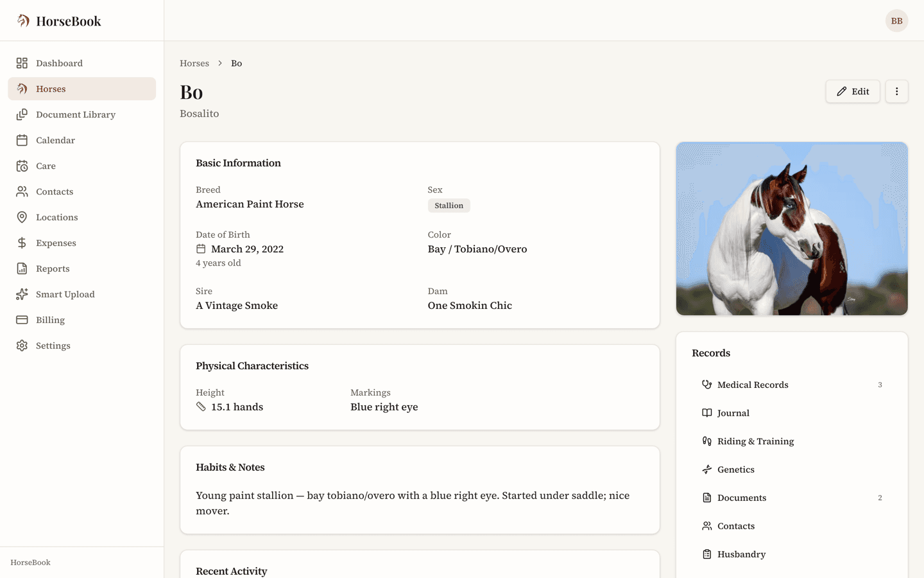
Task: Open Document Library from the sidebar
Action: coord(82,114)
